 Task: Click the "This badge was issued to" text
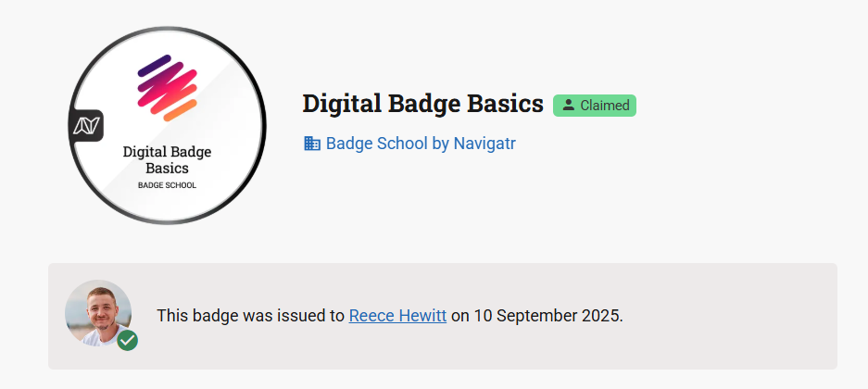coord(250,316)
